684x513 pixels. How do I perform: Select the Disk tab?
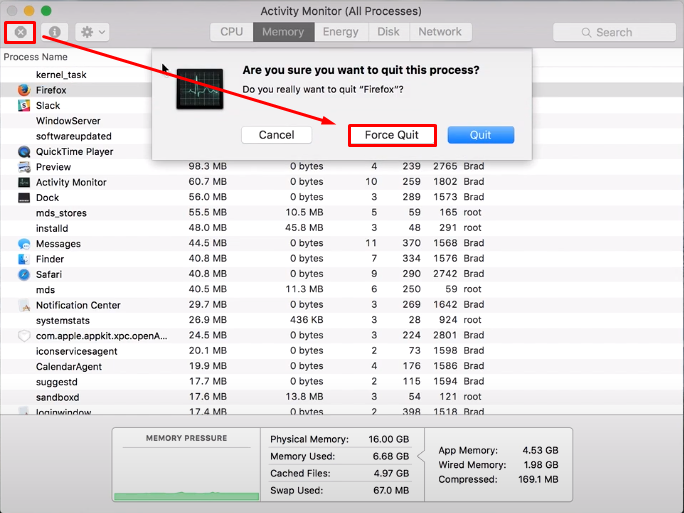click(x=388, y=32)
